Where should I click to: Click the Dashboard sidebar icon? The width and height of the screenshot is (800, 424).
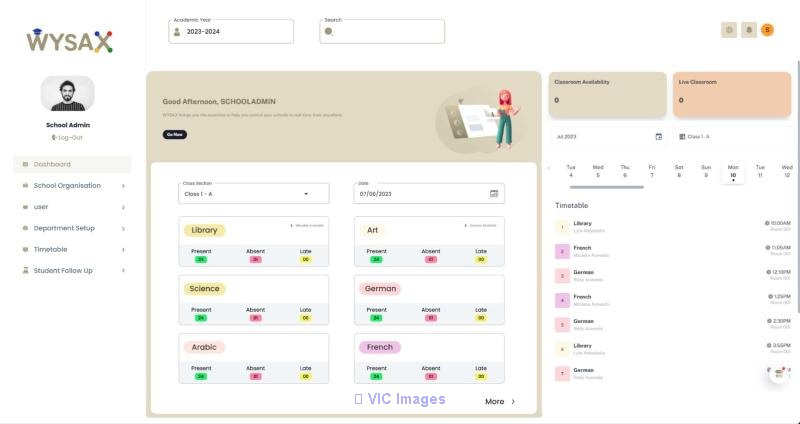[x=26, y=164]
